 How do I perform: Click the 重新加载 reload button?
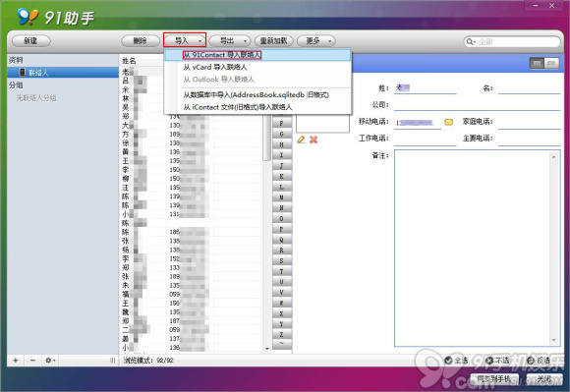(x=274, y=40)
